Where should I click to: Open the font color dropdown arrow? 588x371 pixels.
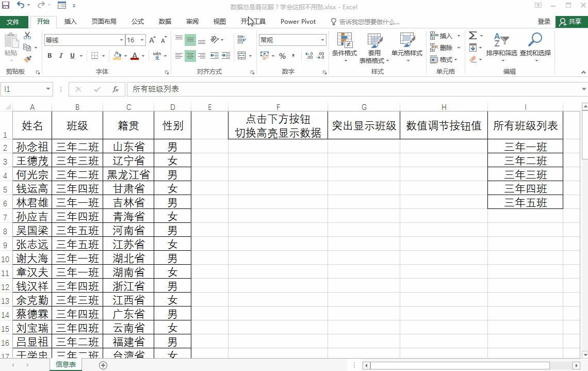[143, 56]
